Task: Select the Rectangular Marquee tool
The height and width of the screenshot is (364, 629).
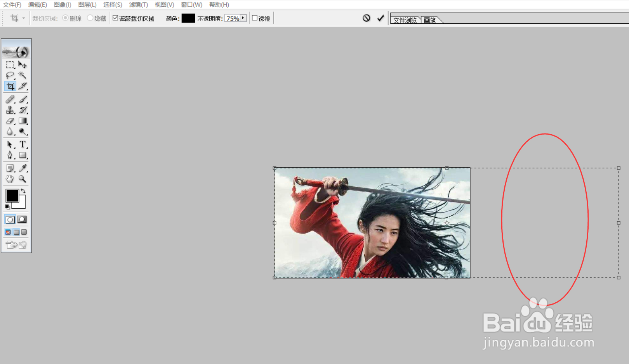Action: (x=10, y=65)
